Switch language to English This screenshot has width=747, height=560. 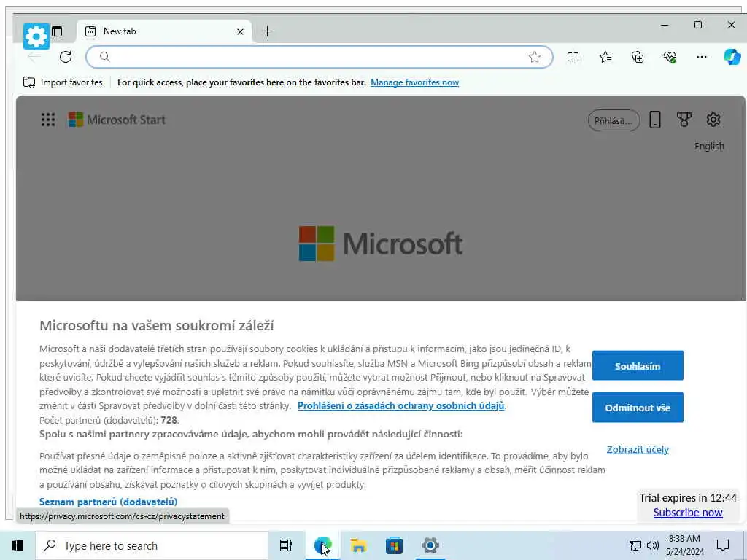pos(709,146)
